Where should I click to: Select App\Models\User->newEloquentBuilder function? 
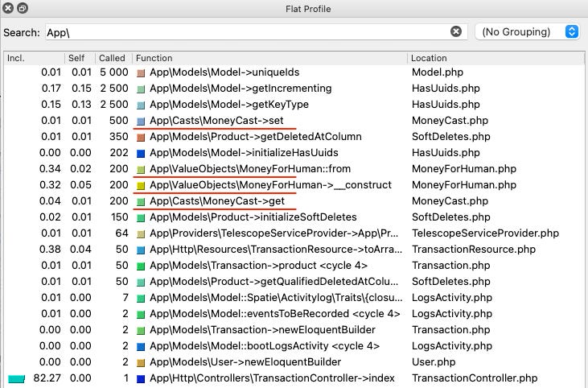pos(245,362)
